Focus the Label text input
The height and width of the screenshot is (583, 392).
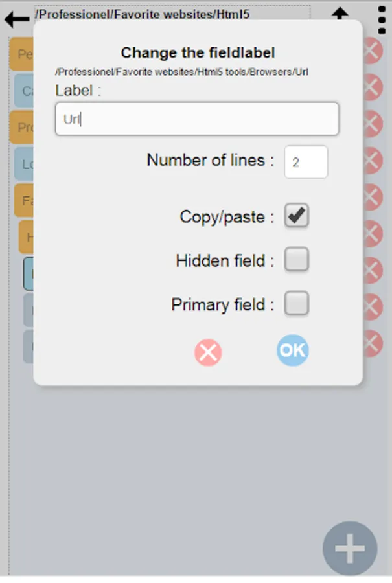tap(197, 119)
